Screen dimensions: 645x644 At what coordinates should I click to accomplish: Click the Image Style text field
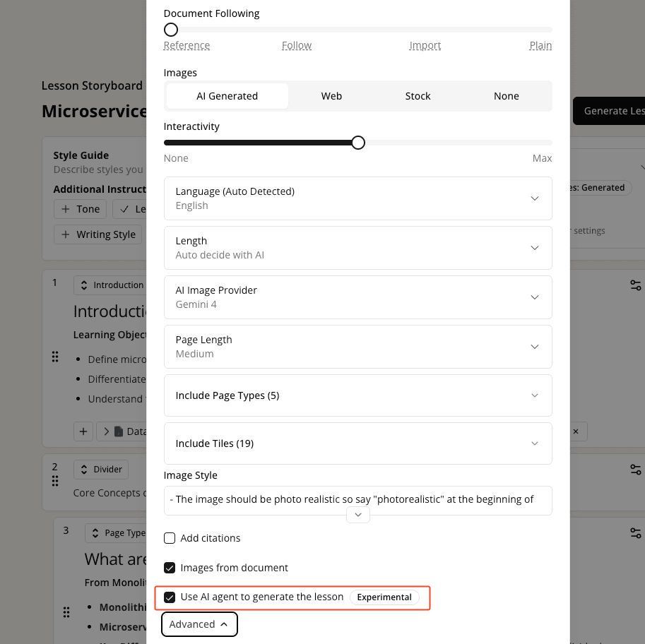click(x=358, y=501)
